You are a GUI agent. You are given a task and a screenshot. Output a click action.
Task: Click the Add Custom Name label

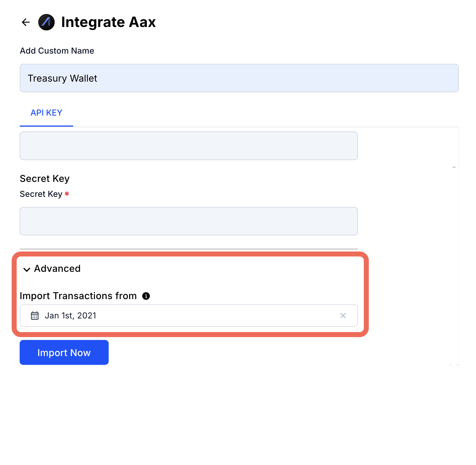click(x=57, y=51)
